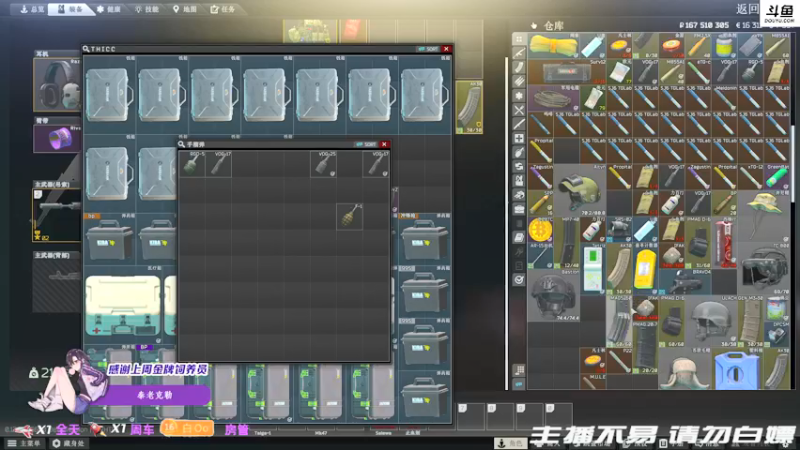Select the ushanka hat in stash

[684, 369]
